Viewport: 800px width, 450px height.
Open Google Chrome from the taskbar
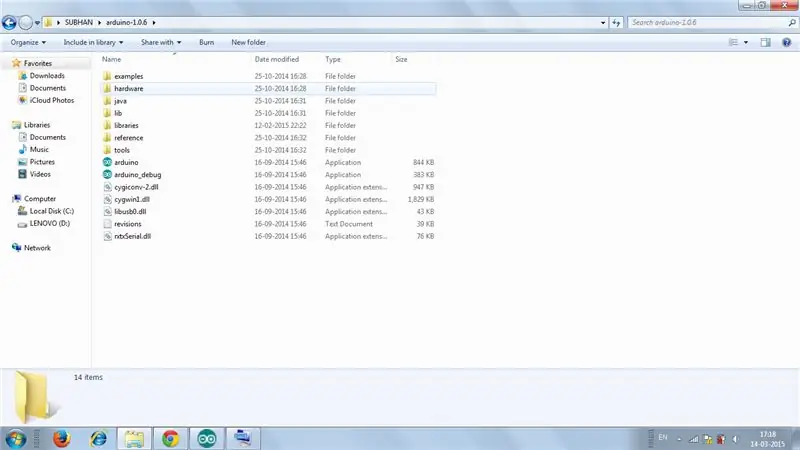click(170, 439)
